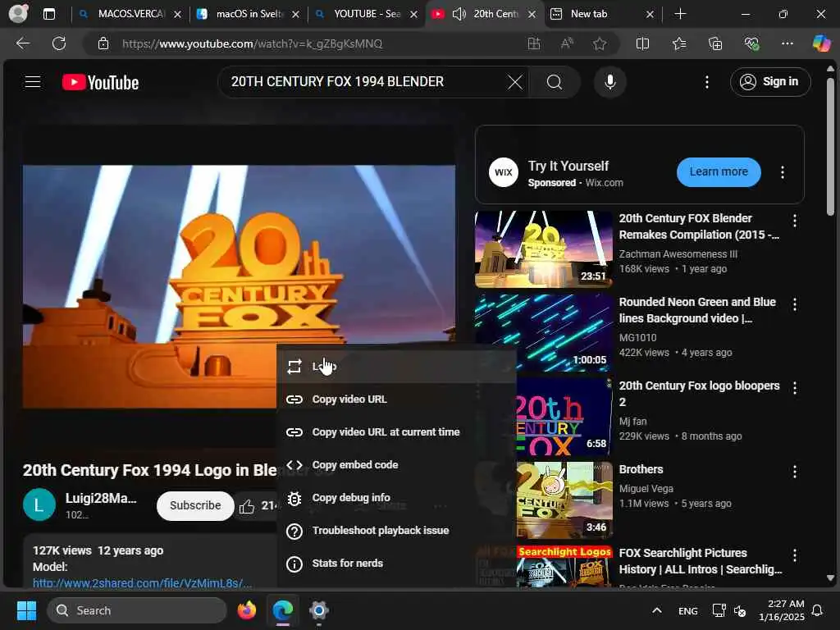Open the Edge profile avatar

coord(18,13)
